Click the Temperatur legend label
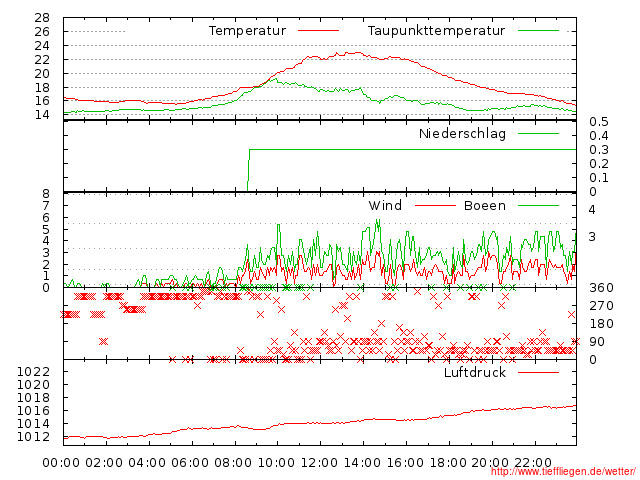 click(247, 31)
